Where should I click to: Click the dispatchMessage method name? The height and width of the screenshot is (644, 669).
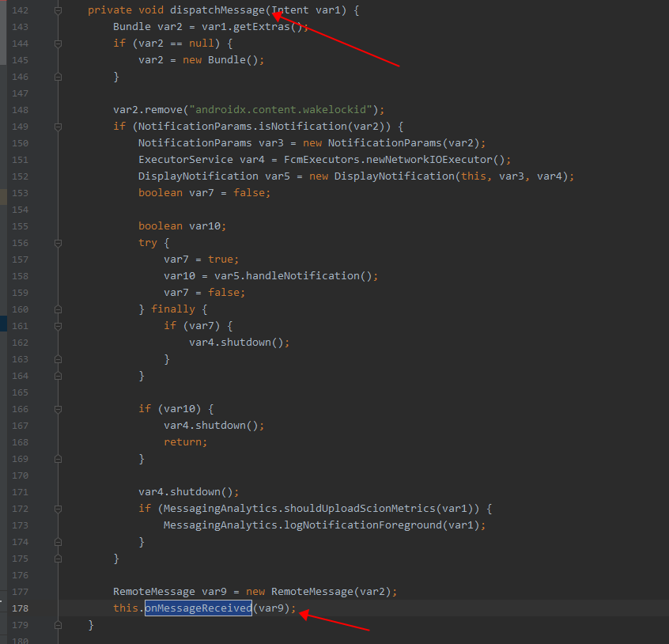217,9
